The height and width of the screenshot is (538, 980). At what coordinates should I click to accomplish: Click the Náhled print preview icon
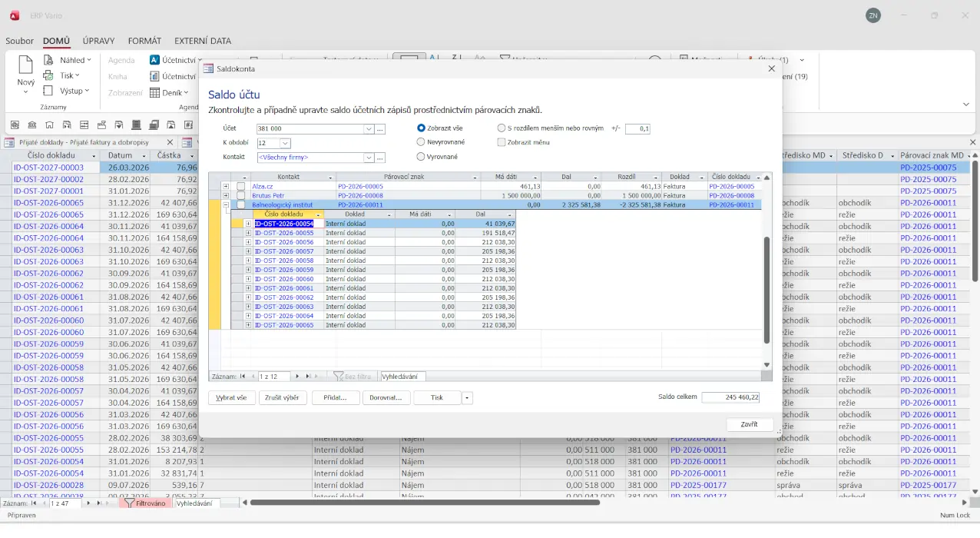(x=48, y=60)
